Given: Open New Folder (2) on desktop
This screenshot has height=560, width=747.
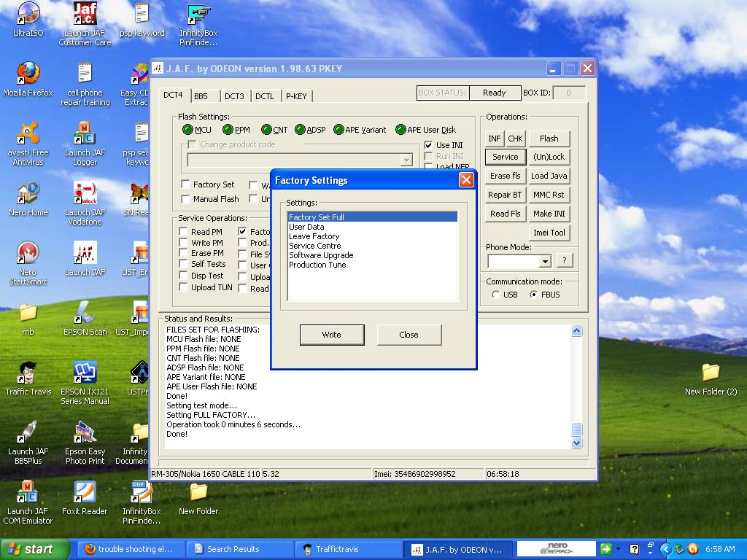Looking at the screenshot, I should (x=711, y=379).
